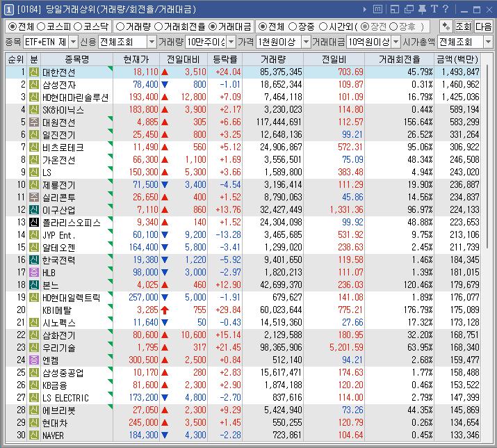Click the title bar play arrow icon
Screen dimensions: 497x448
365,10
